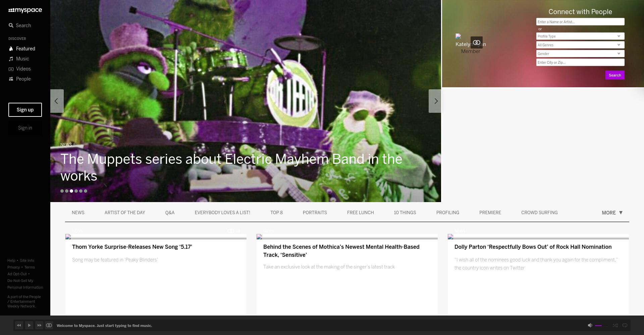Open EVERYBODY LOVES A LIST! tab
Image resolution: width=644 pixels, height=335 pixels.
tap(222, 213)
